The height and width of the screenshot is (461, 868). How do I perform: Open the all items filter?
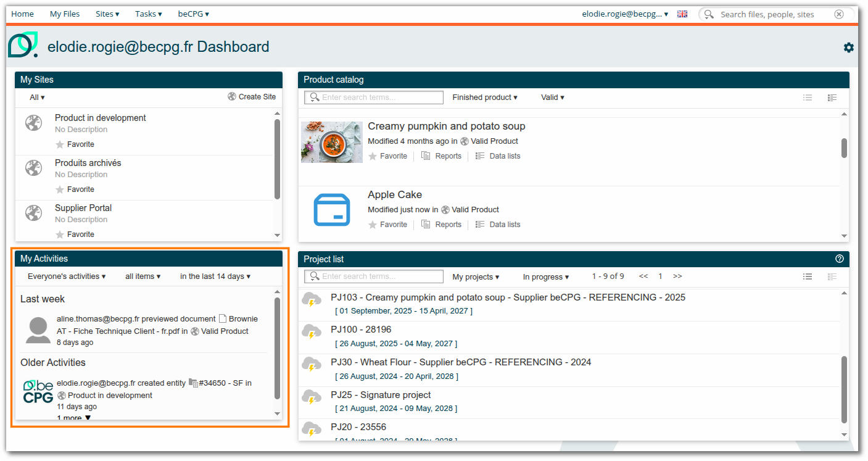click(x=143, y=276)
